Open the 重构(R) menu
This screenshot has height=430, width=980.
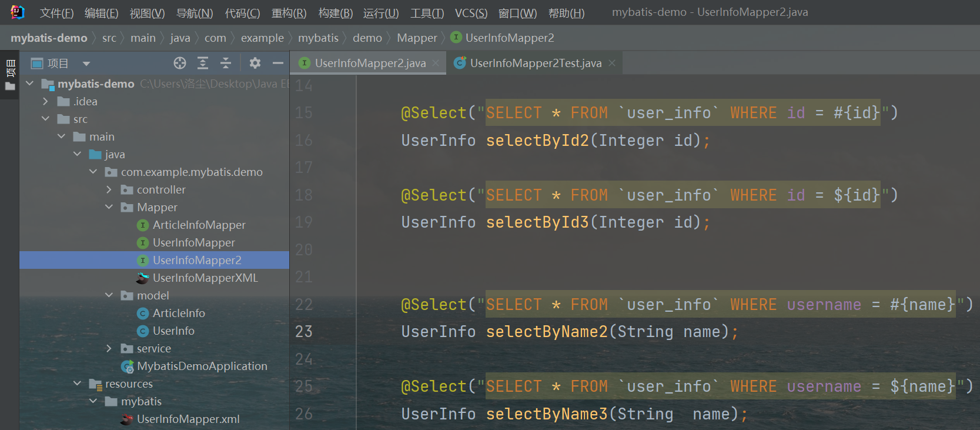[289, 13]
